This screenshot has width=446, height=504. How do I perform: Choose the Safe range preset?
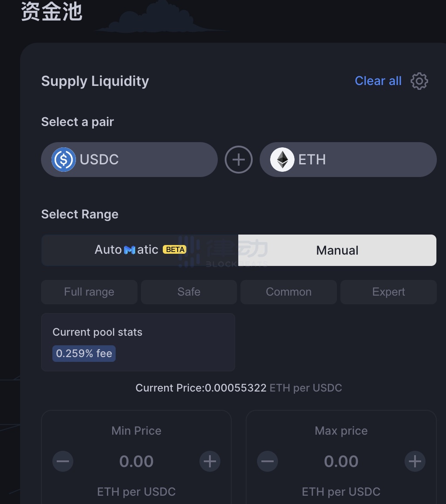coord(189,292)
